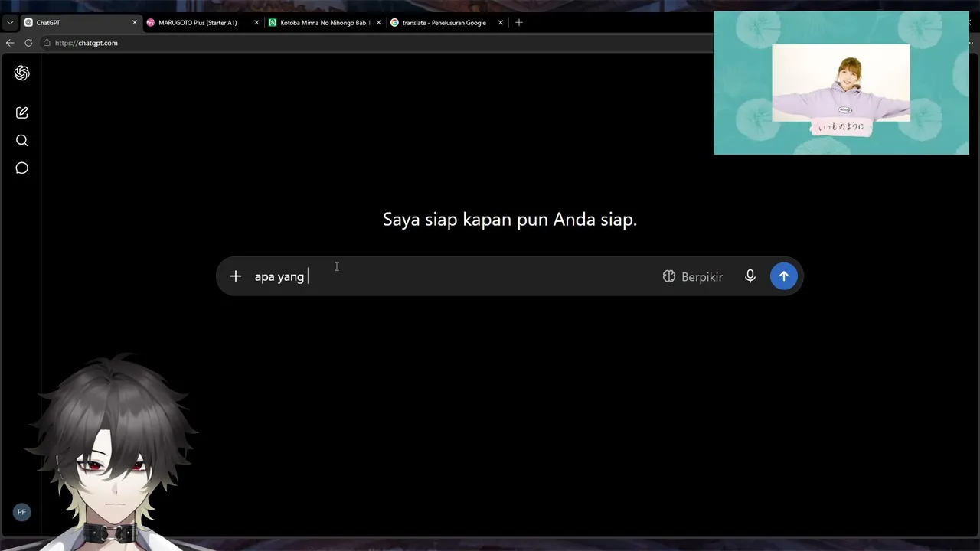Send the message with the blue arrow button
This screenshot has width=980, height=551.
783,276
